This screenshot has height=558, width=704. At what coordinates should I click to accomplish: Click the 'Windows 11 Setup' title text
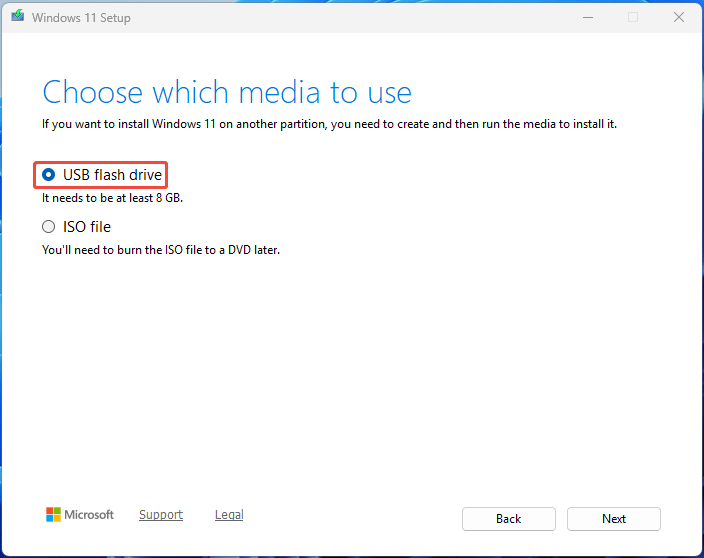click(81, 18)
